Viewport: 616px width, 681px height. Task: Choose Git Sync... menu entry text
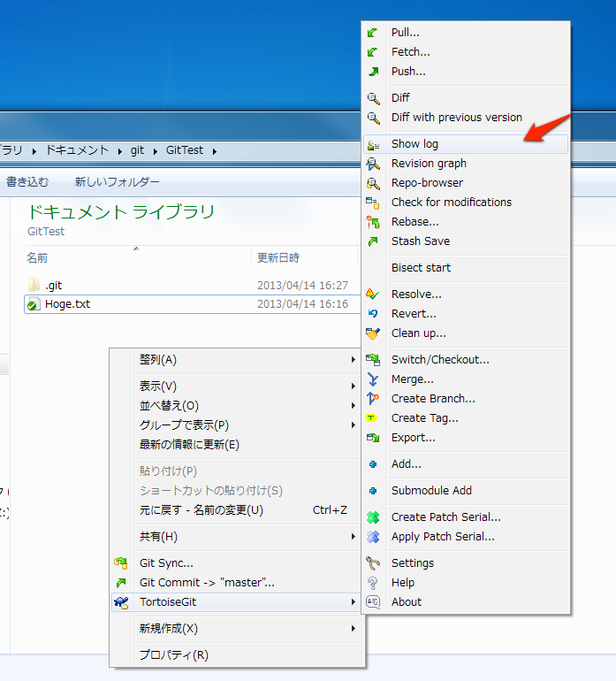click(166, 563)
